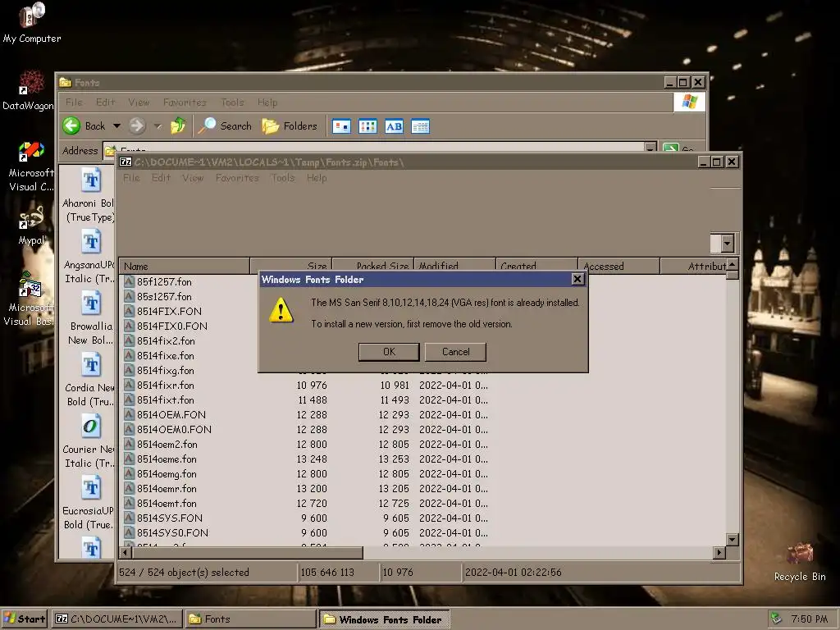This screenshot has width=840, height=630.
Task: Toggle Folders pane in Fonts window
Action: tap(290, 126)
